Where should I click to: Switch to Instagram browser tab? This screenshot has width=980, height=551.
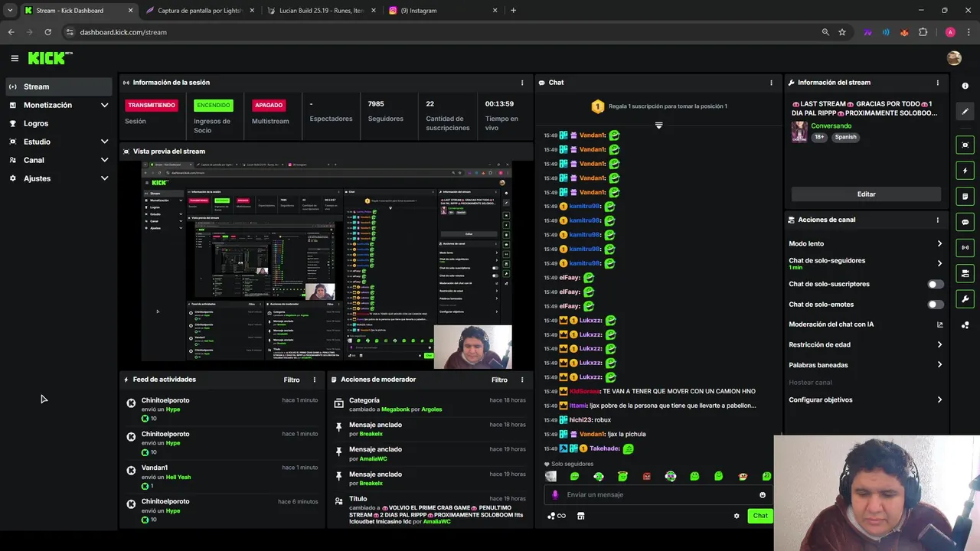coord(443,11)
